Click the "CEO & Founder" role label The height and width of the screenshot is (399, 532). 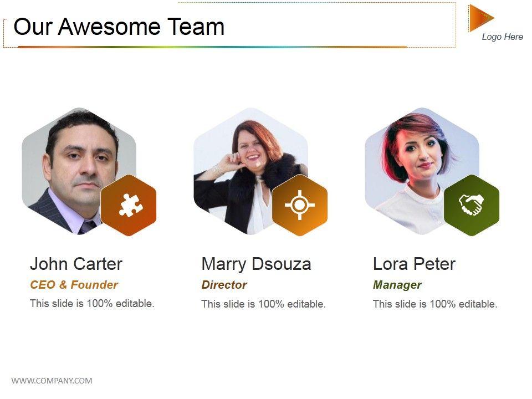click(x=74, y=285)
